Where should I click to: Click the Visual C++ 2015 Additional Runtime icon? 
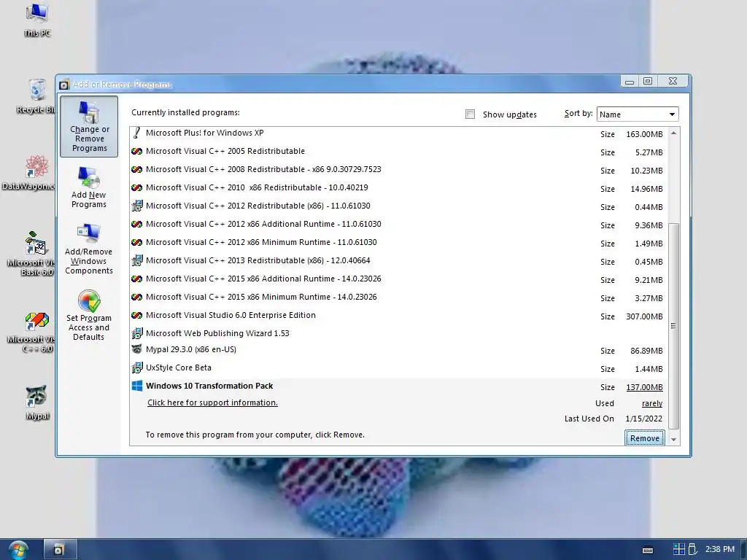136,279
